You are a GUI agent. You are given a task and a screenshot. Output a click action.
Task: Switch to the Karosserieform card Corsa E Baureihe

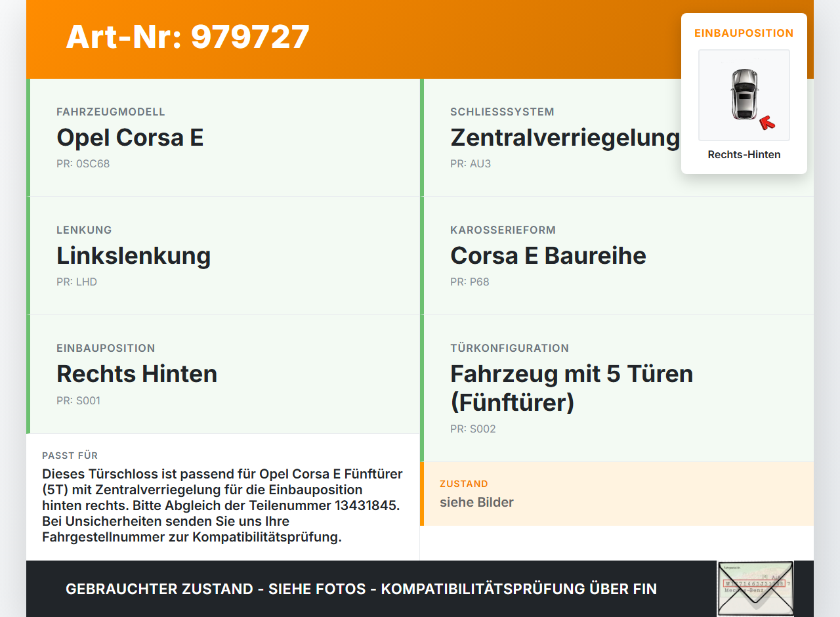tap(548, 255)
